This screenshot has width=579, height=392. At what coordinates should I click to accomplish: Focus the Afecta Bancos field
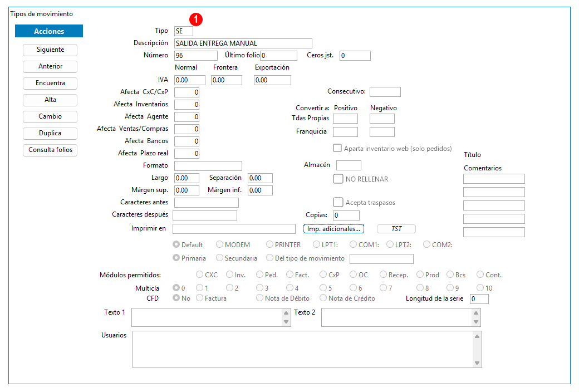click(187, 141)
